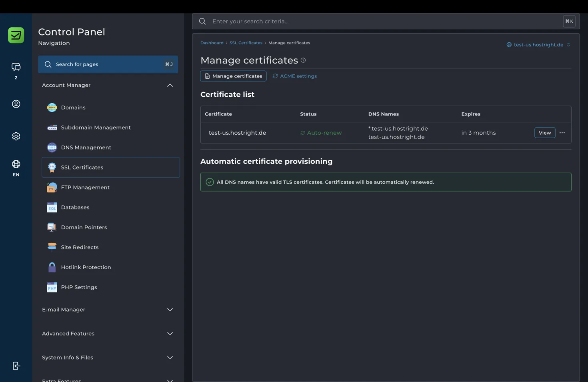The image size is (588, 382).
Task: Open Site Redirects page
Action: 111,247
